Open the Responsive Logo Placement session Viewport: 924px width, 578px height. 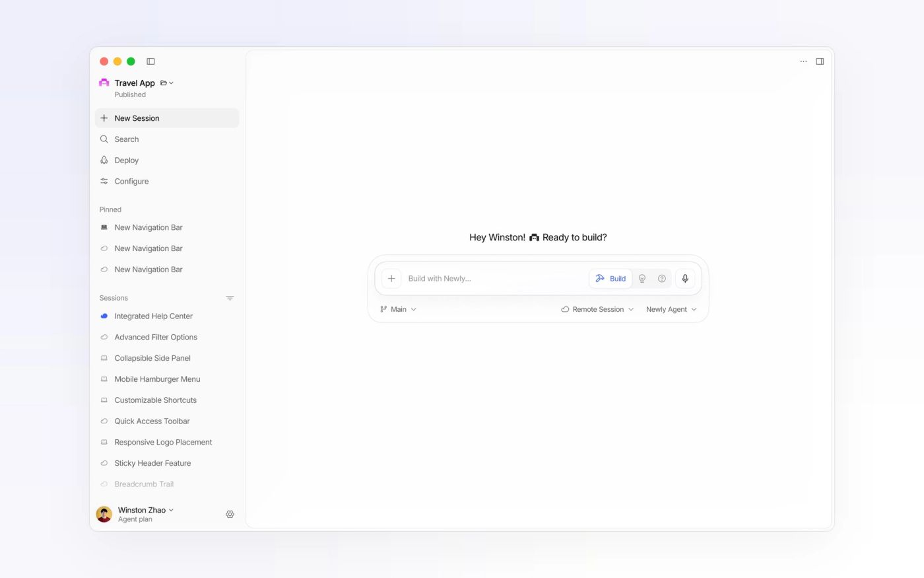tap(167, 443)
